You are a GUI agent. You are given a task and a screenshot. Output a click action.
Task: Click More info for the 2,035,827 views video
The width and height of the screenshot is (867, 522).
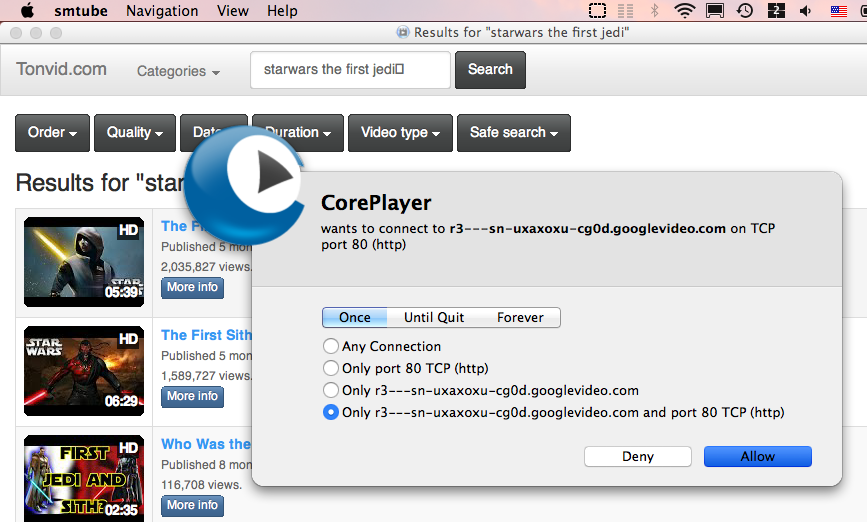[x=192, y=288]
